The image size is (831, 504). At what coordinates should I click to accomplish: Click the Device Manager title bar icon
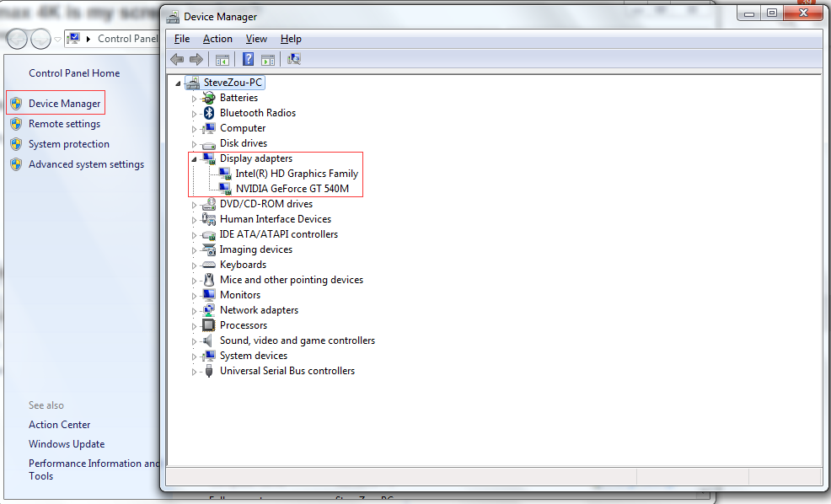[173, 17]
